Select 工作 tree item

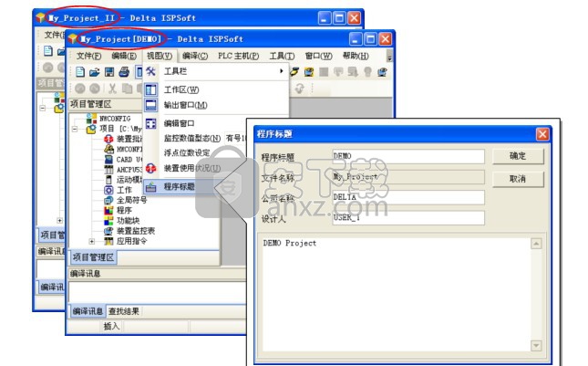coord(124,190)
